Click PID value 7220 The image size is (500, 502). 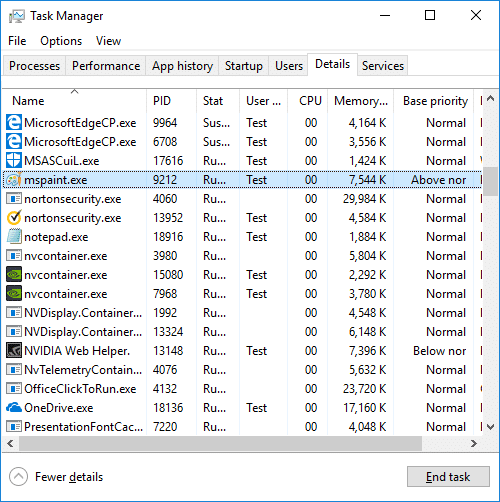pyautogui.click(x=165, y=427)
